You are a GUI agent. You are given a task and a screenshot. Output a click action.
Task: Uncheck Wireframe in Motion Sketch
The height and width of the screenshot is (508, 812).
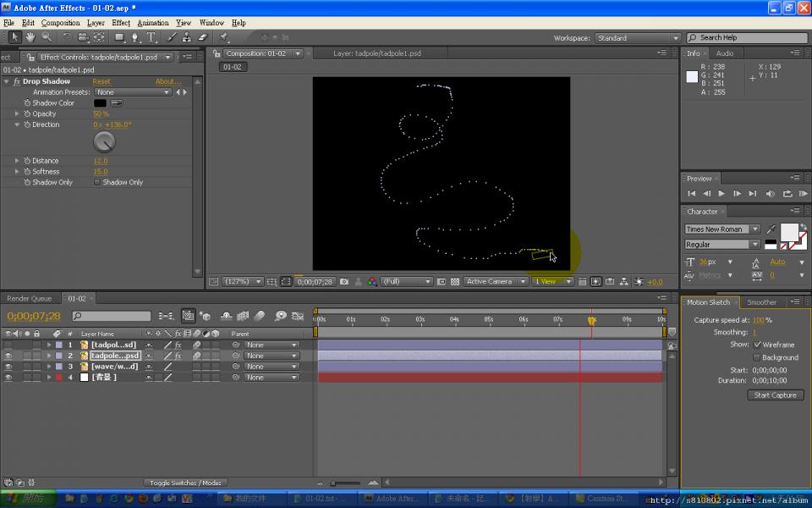pos(757,345)
